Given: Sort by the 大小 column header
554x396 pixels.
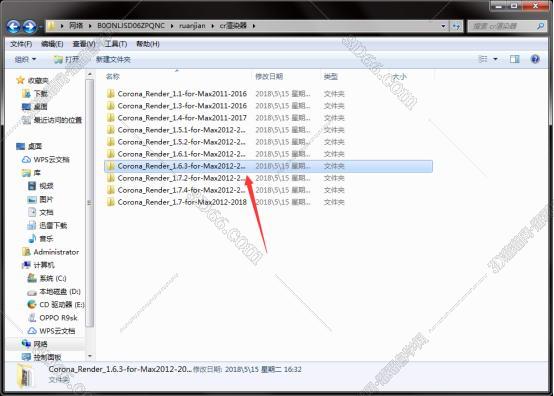Looking at the screenshot, I should (x=399, y=76).
